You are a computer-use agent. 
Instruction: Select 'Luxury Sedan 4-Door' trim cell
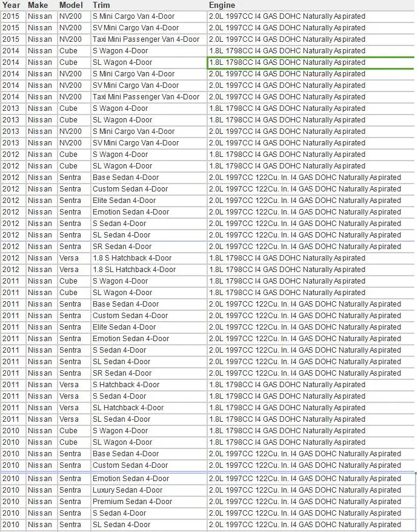tap(149, 491)
